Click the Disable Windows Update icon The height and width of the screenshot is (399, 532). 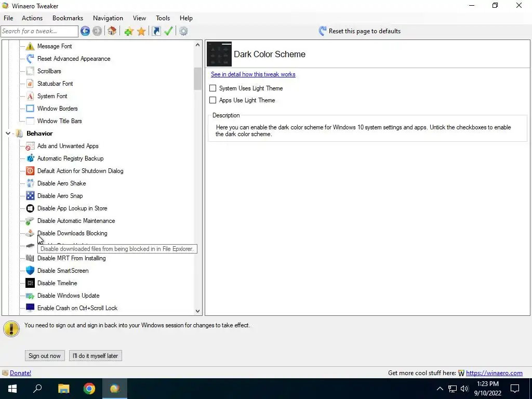(30, 296)
